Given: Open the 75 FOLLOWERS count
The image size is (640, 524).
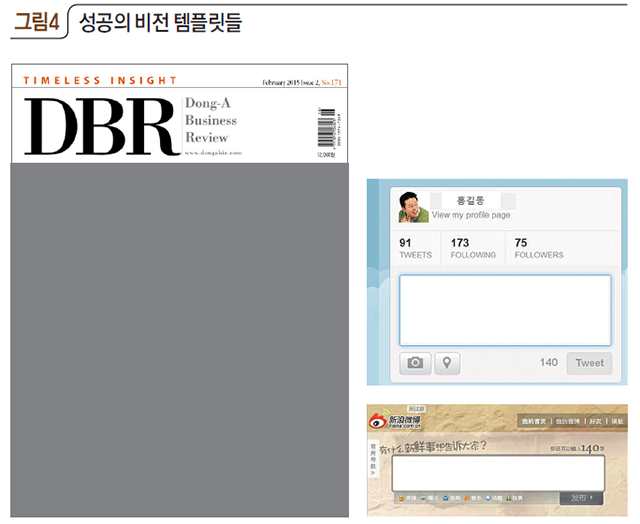Looking at the screenshot, I should coord(538,249).
